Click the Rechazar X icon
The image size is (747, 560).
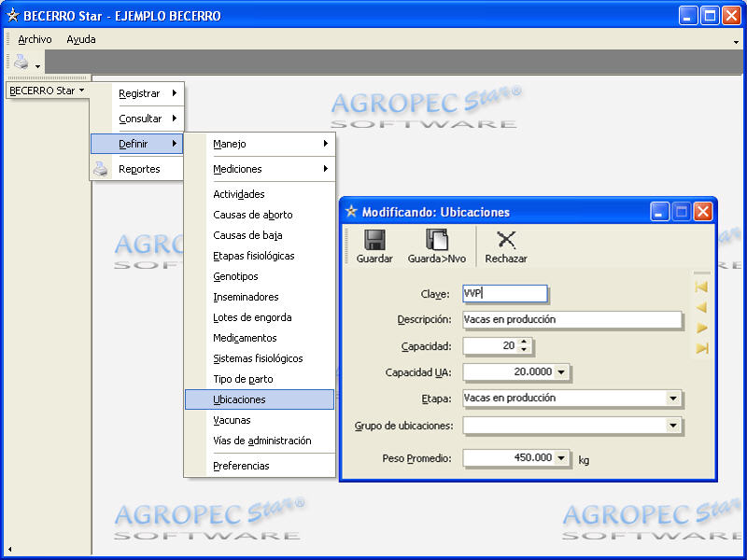(x=506, y=240)
